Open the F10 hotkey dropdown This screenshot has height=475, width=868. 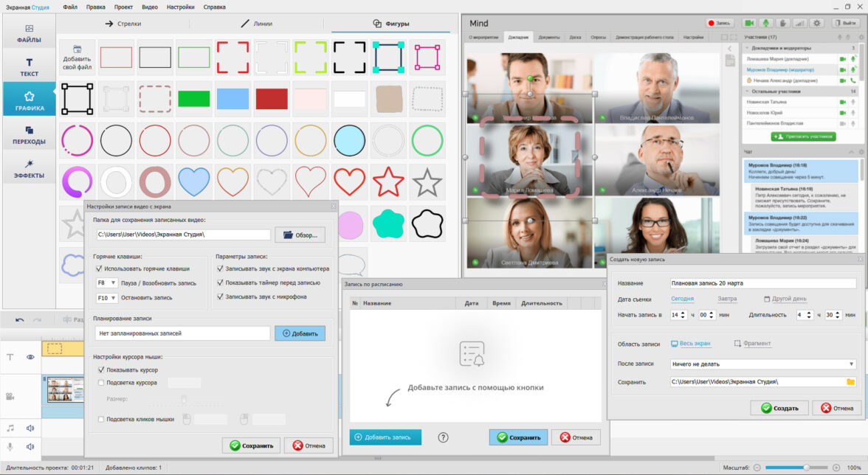[x=106, y=297]
